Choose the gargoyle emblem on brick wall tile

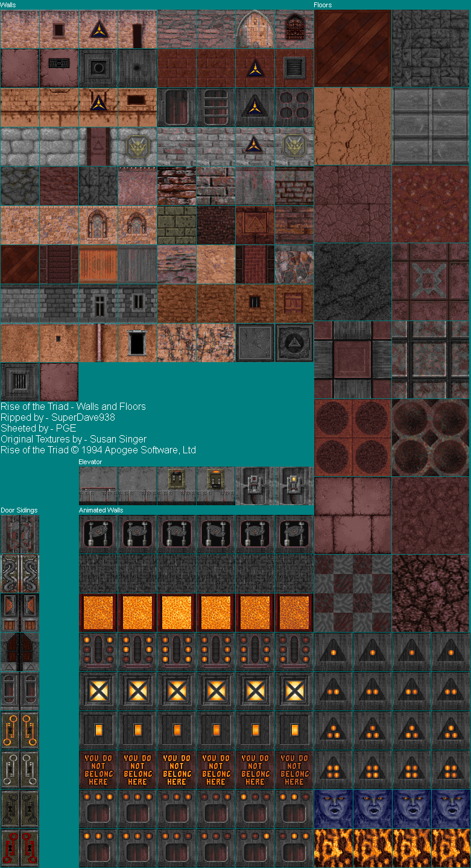[x=294, y=147]
